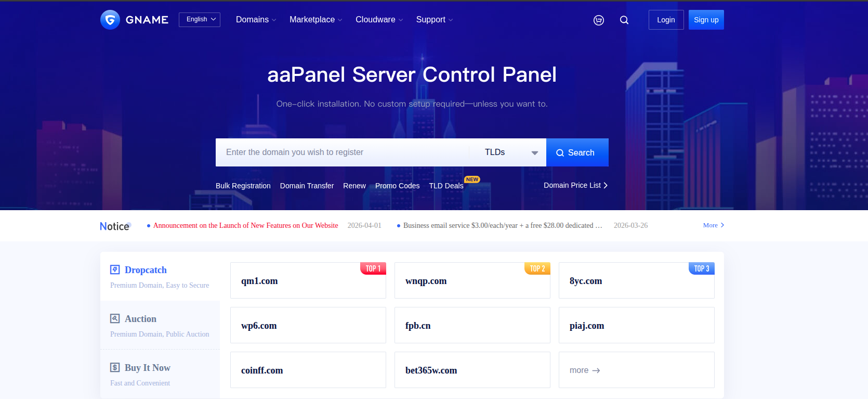Open the English language dropdown
Viewport: 868px width, 399px height.
(x=200, y=20)
